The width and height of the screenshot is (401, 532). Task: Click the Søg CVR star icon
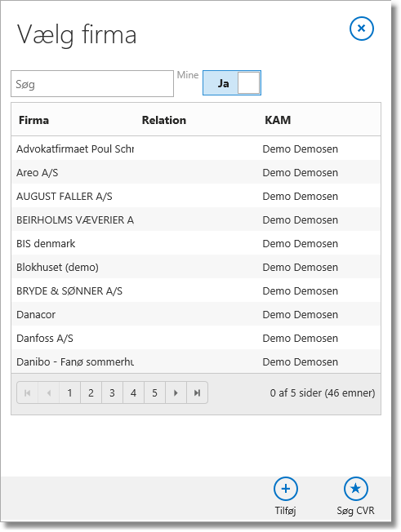click(x=355, y=489)
